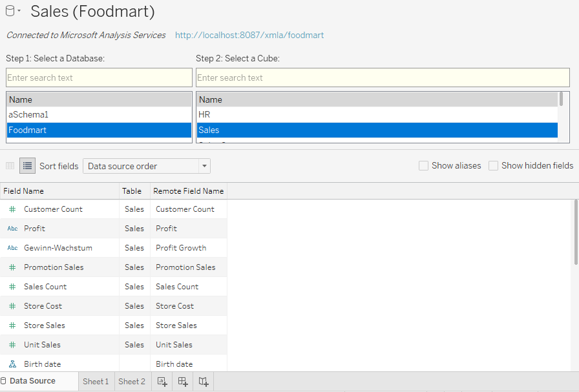Click the database search text field
This screenshot has height=392, width=579.
point(99,77)
